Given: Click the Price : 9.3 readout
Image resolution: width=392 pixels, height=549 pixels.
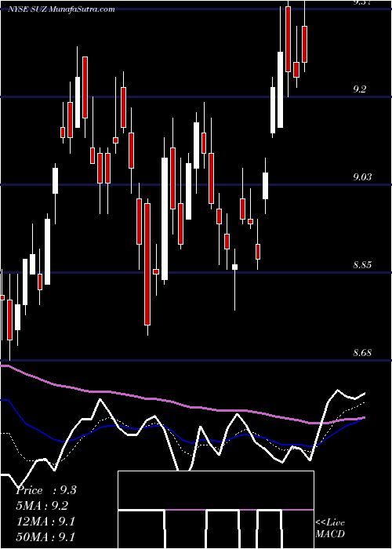Looking at the screenshot, I should coord(46,490).
